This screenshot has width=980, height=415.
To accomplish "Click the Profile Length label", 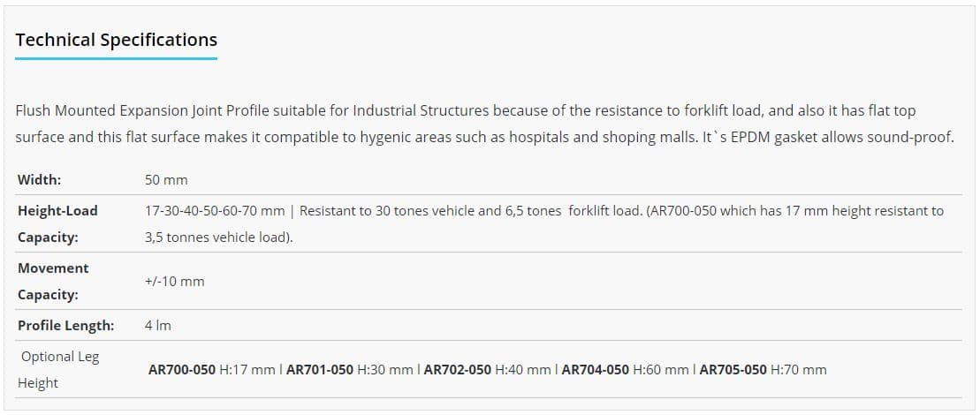I will 65,326.
